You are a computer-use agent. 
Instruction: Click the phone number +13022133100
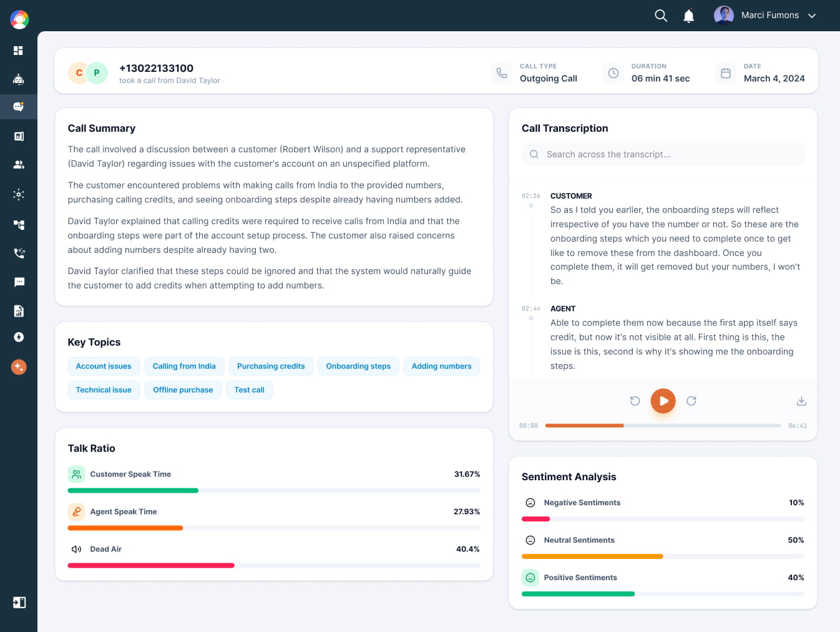156,68
